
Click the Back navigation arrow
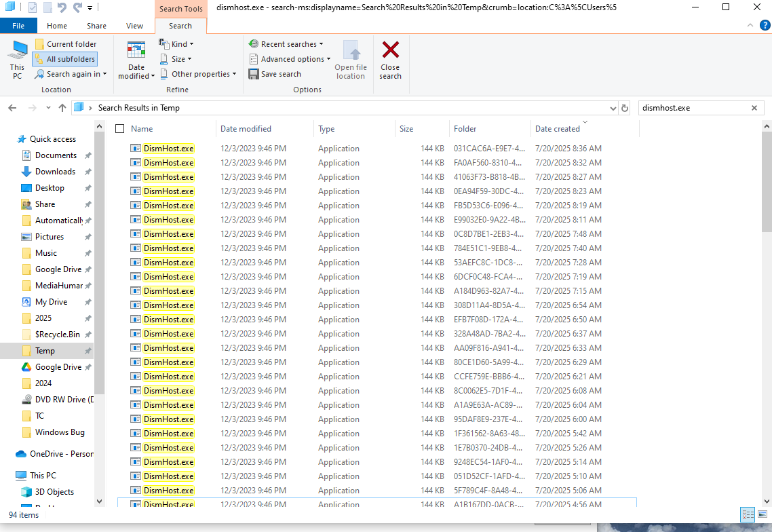[12, 108]
